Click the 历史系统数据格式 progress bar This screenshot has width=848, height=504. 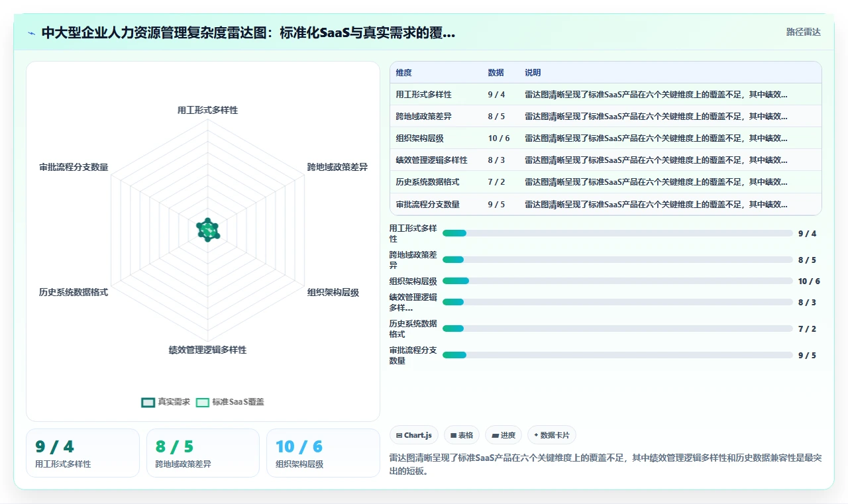click(x=617, y=328)
